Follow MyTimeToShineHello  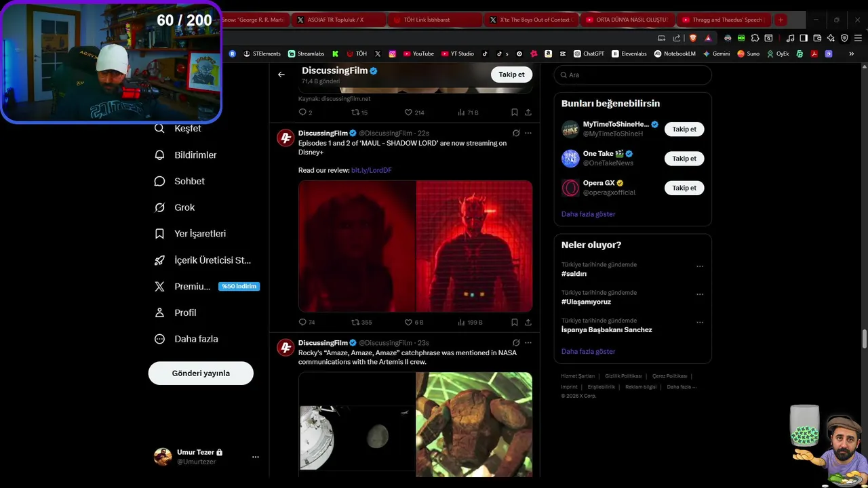click(x=684, y=129)
